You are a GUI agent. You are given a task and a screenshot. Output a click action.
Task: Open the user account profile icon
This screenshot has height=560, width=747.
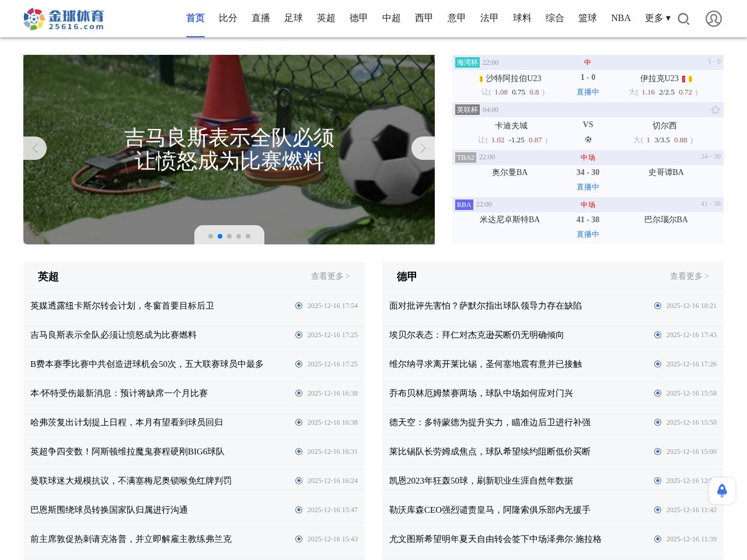(713, 19)
